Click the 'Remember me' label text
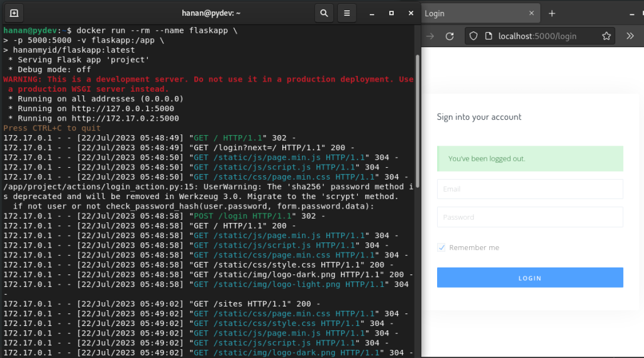Image resolution: width=644 pixels, height=358 pixels. [x=474, y=247]
